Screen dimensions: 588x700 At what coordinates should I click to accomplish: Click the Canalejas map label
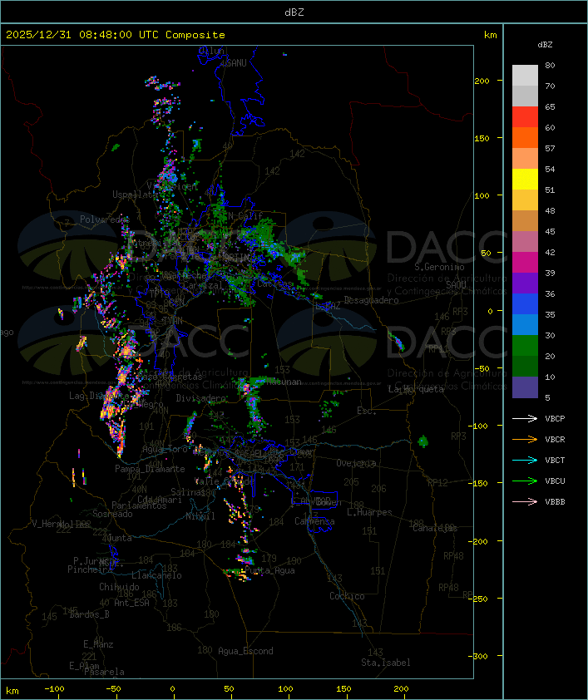tap(435, 528)
